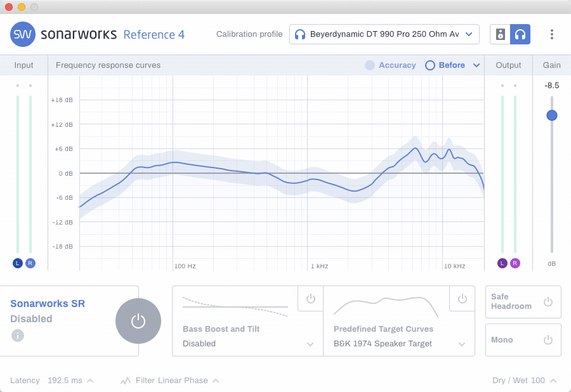Open the Bass Boost and Tilt preset dropdown
571x392 pixels.
click(247, 344)
